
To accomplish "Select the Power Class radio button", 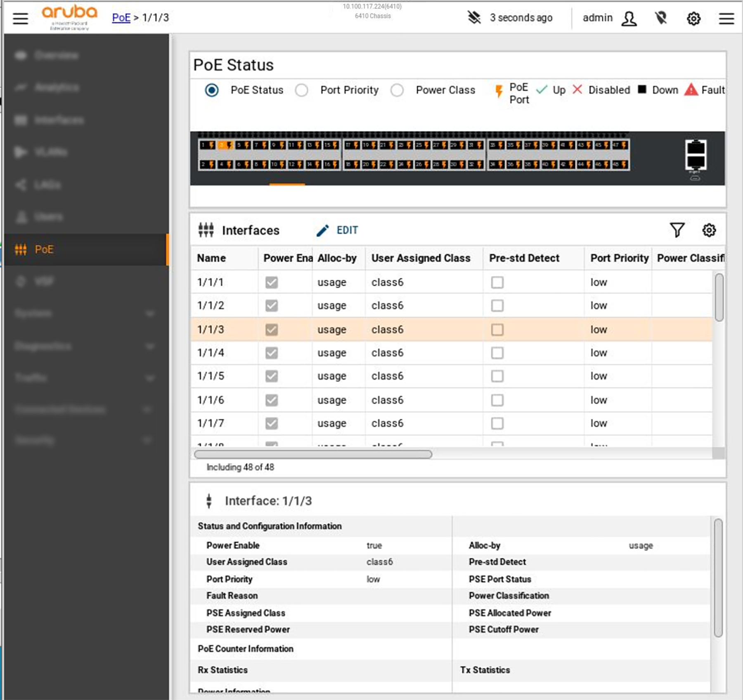I will [397, 90].
